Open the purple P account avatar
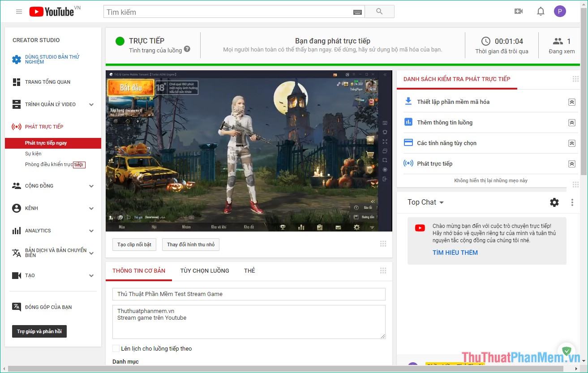 point(560,11)
